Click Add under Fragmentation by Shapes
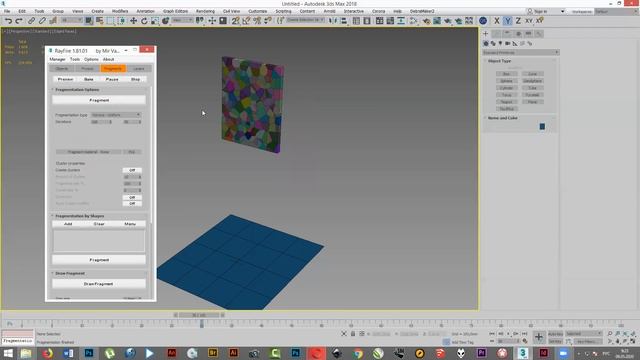Image resolution: width=640 pixels, height=360 pixels. 68,224
